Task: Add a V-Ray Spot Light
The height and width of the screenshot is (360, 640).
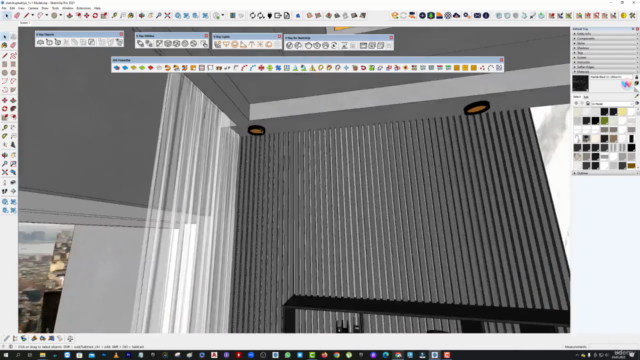Action: pos(243,44)
